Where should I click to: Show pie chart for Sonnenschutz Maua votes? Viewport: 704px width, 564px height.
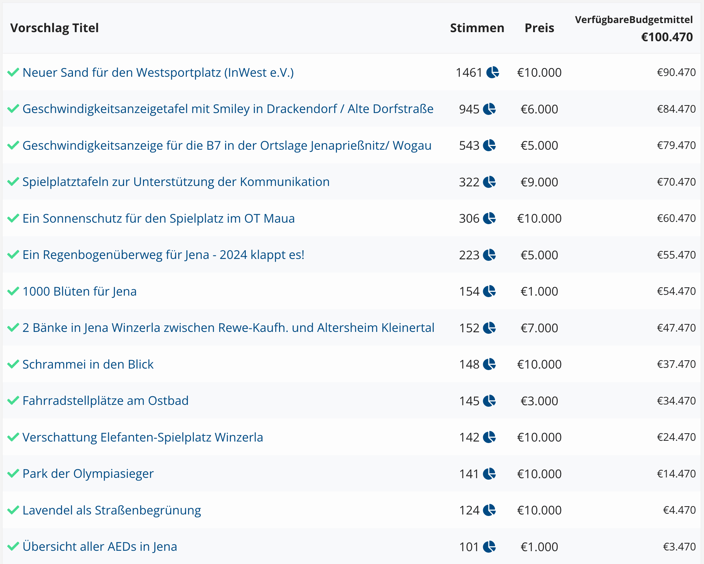pyautogui.click(x=490, y=219)
